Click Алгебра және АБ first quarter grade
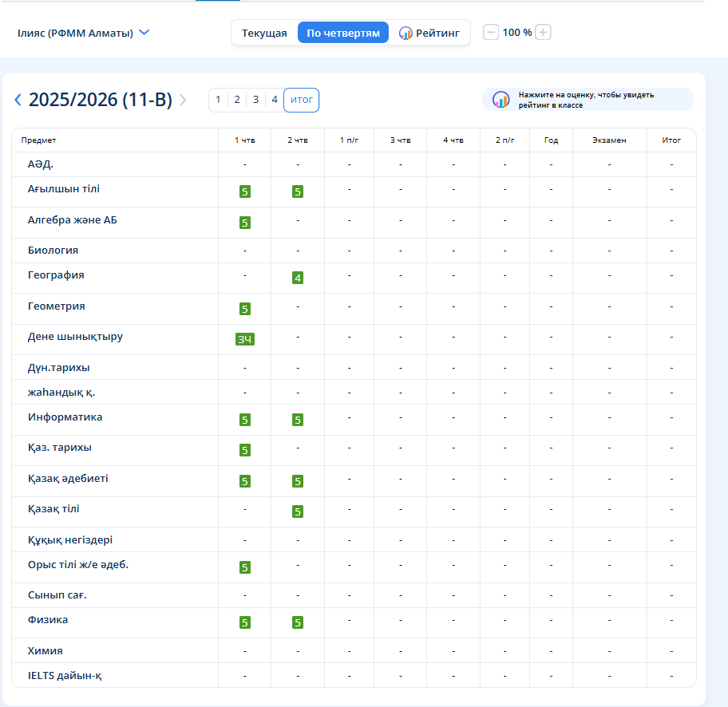 tap(245, 223)
